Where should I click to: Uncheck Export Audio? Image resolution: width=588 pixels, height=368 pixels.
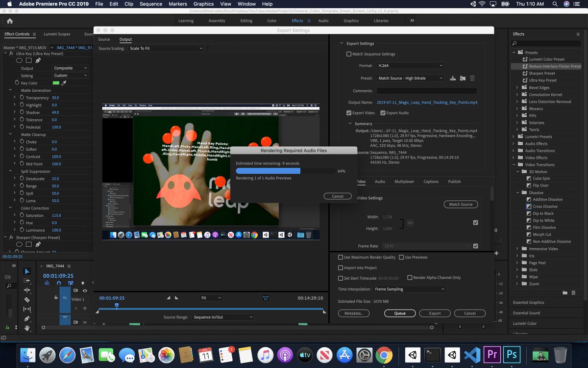tap(383, 113)
